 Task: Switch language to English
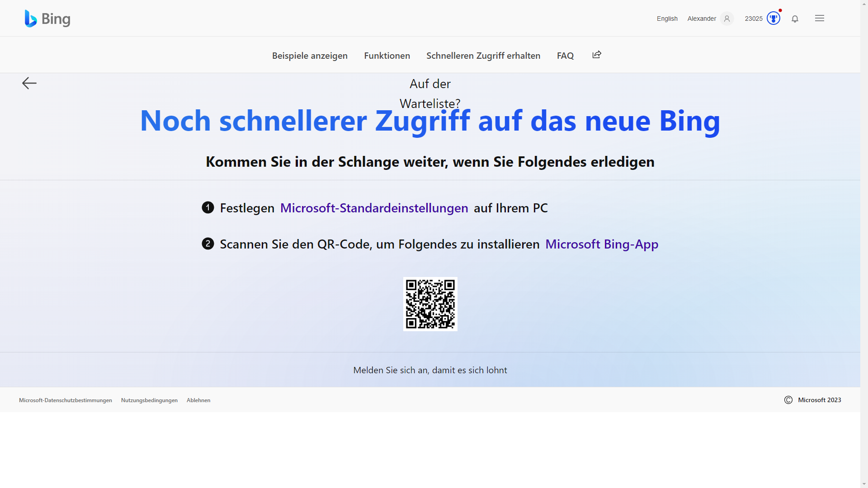[667, 19]
